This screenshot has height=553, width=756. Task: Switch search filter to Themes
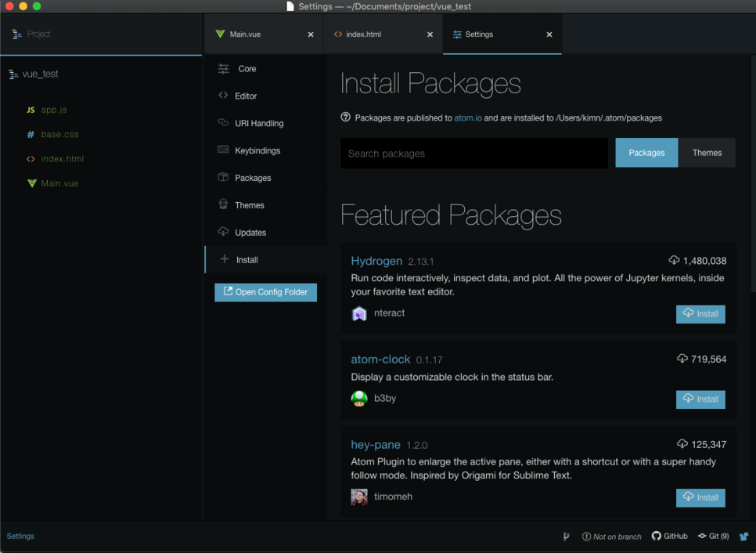click(x=707, y=153)
